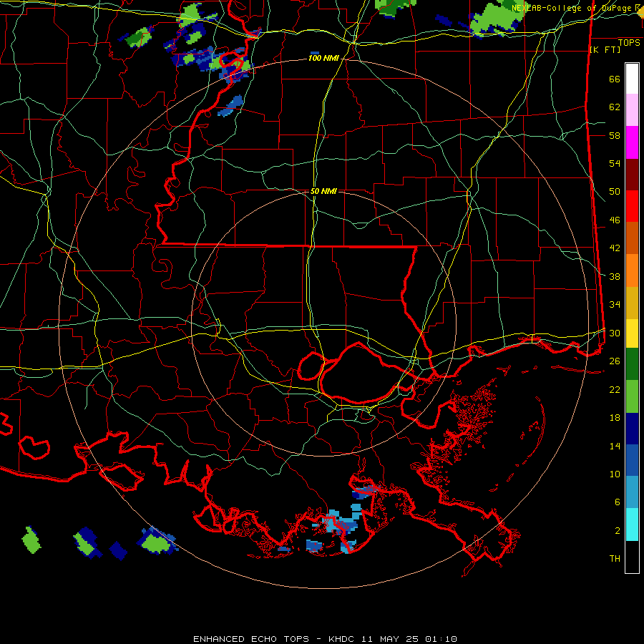Click the legend value '6'
Screen dimensions: 644x644
(618, 502)
